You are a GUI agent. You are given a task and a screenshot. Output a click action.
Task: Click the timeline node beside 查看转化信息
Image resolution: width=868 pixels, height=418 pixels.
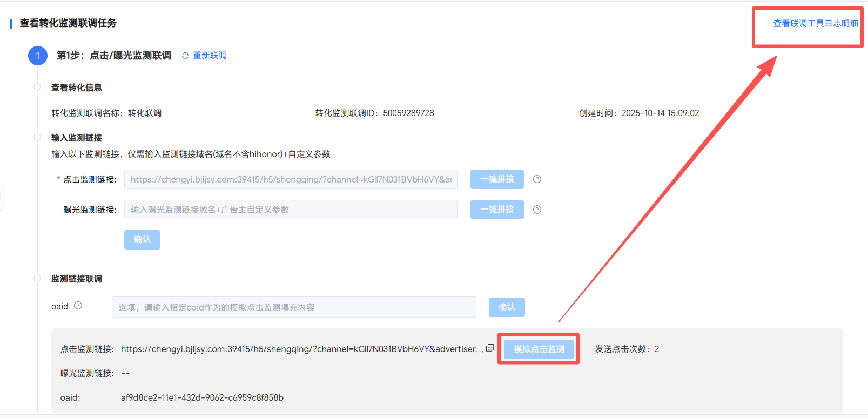coord(37,87)
